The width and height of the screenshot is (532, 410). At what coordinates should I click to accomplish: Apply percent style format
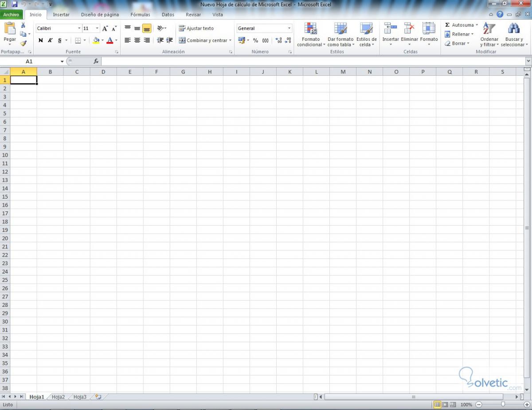click(255, 40)
